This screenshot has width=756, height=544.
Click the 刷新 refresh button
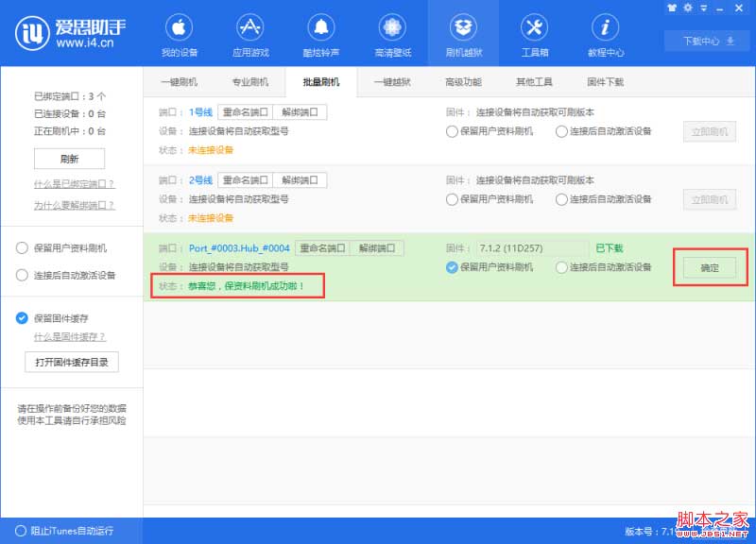[69, 159]
